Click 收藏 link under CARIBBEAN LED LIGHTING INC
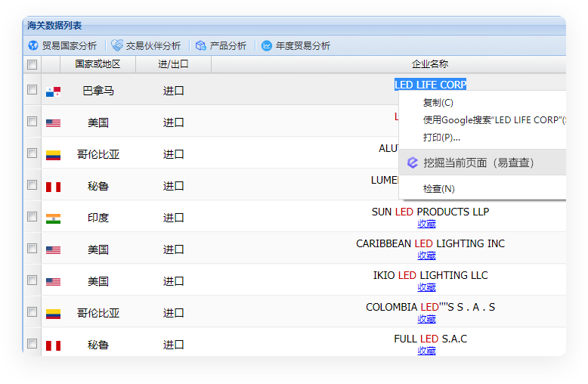 [x=426, y=255]
